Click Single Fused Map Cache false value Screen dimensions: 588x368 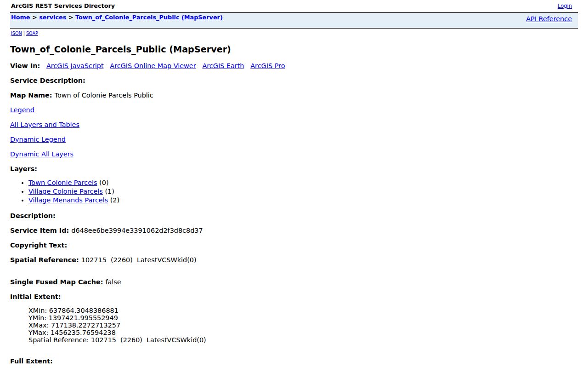113,282
